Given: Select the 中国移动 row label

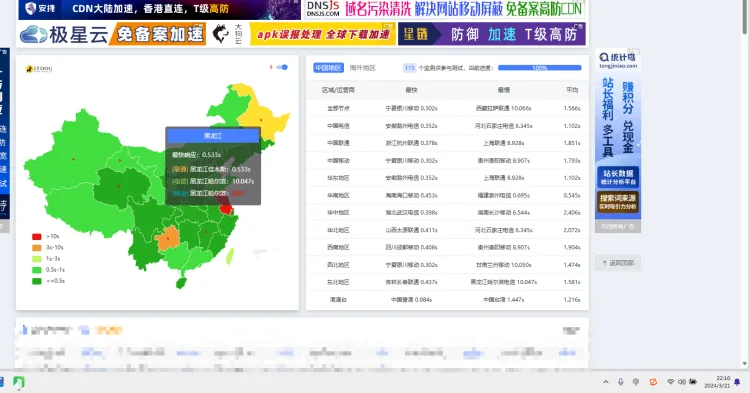Looking at the screenshot, I should tap(338, 161).
